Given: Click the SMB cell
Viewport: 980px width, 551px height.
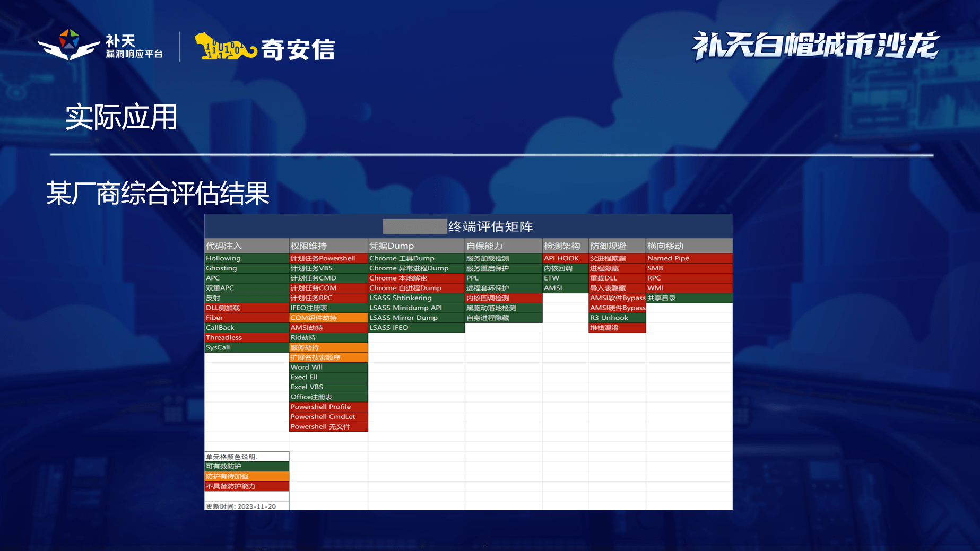Looking at the screenshot, I should pos(689,268).
